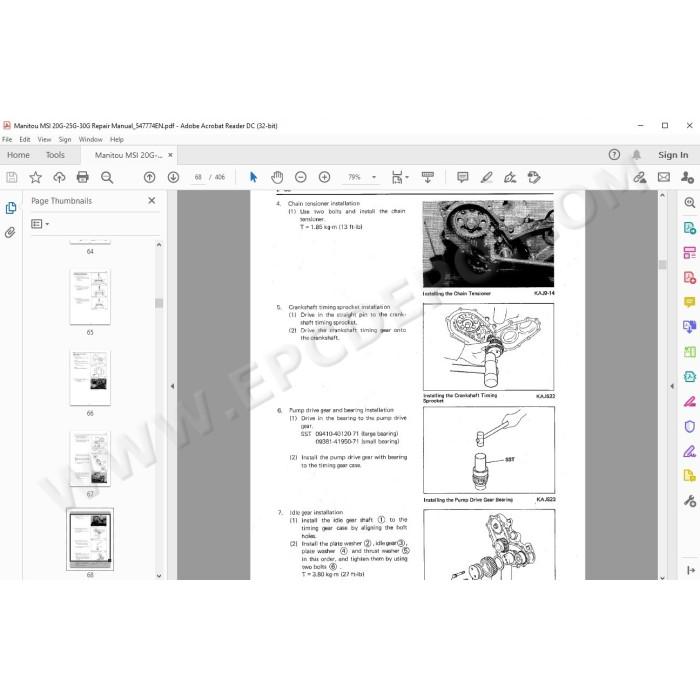700x700 pixels.
Task: Open the Sign menu
Action: pos(65,139)
